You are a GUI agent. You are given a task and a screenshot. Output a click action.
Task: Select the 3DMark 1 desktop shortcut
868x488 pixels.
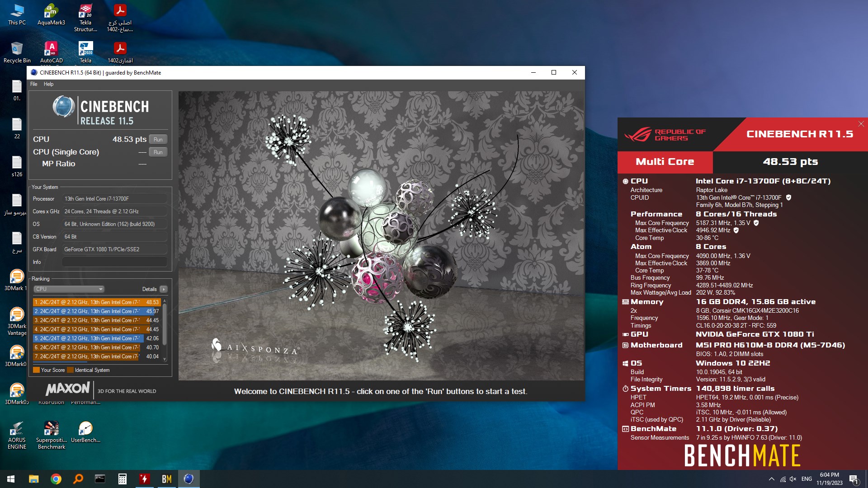pos(17,280)
